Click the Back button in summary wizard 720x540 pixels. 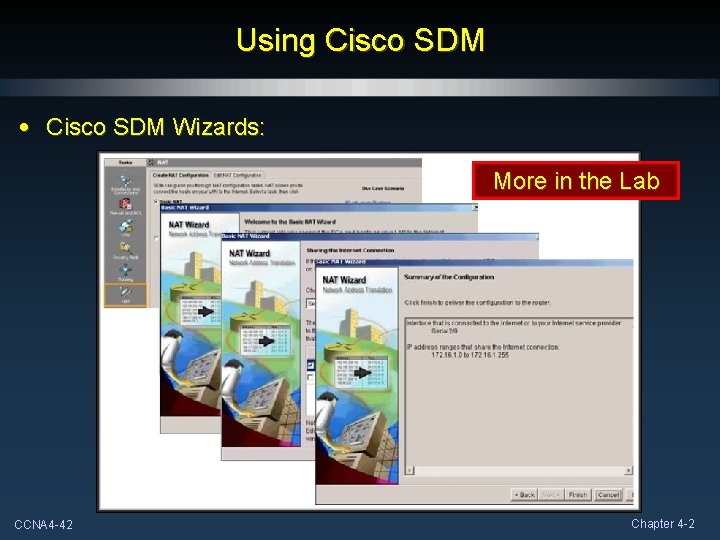(524, 495)
